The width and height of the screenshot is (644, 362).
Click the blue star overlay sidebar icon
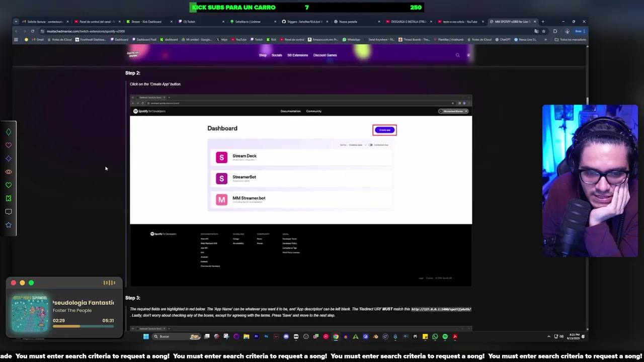pyautogui.click(x=9, y=225)
